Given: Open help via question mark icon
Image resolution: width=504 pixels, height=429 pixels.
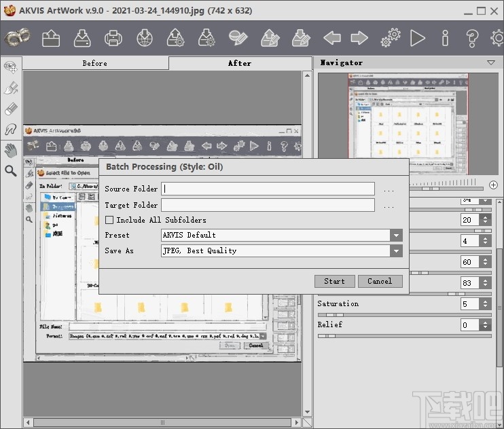Looking at the screenshot, I should 472,38.
